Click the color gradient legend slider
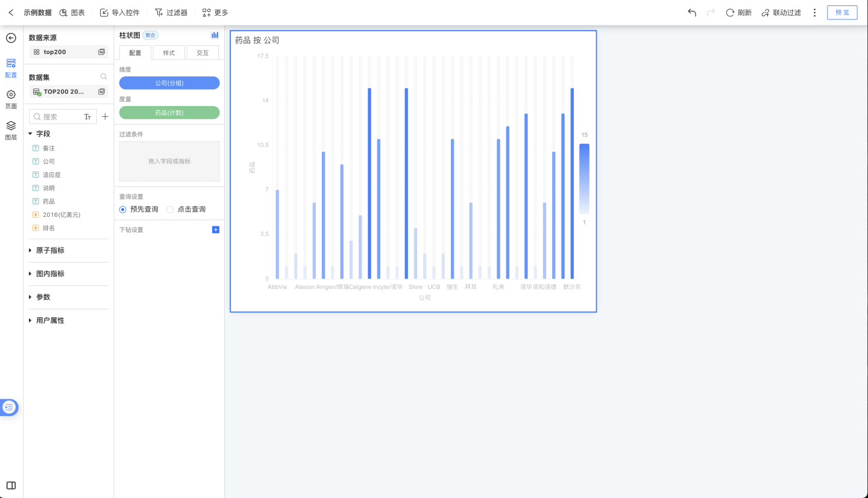 [584, 179]
